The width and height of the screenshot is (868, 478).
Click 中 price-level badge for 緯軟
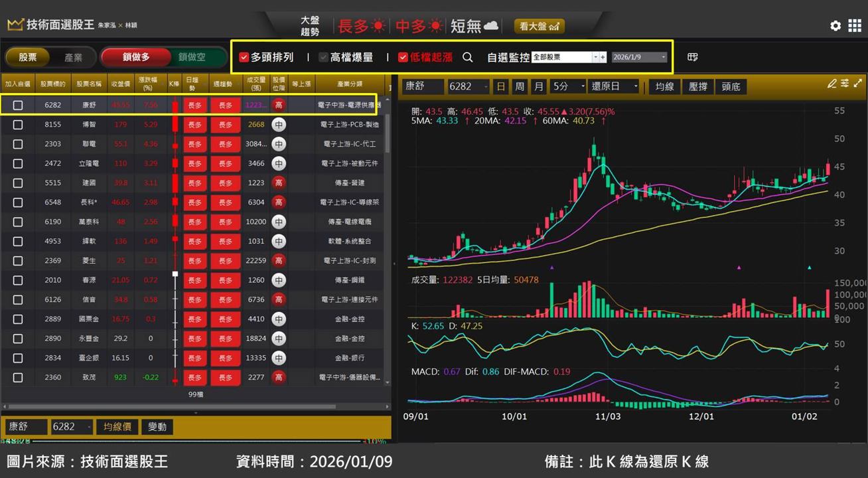(x=279, y=241)
